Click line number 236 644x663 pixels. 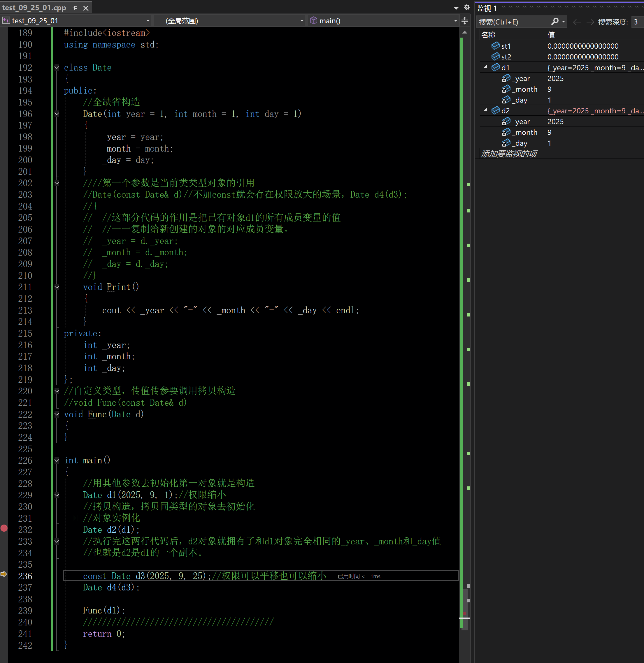[x=25, y=576]
